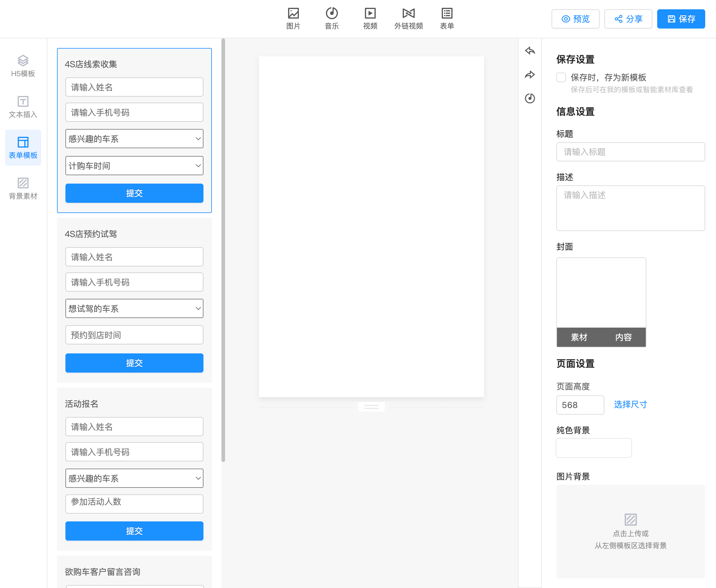The width and height of the screenshot is (716, 588).
Task: Click the blank white canvas page
Action: point(372,226)
